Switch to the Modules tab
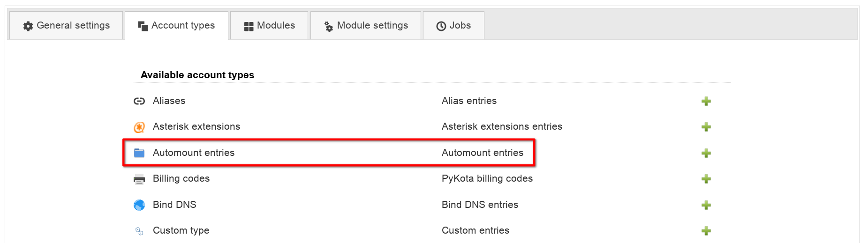 (x=269, y=26)
